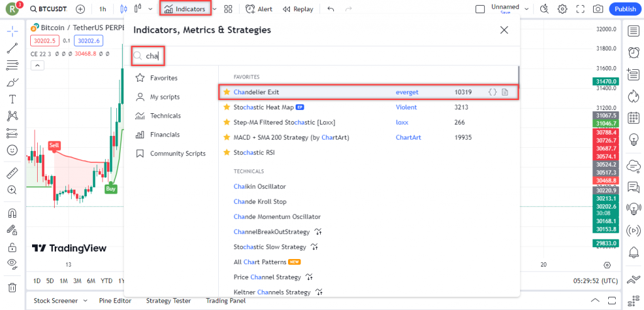
Task: Open the streams broadcast icon
Action: pyautogui.click(x=634, y=231)
